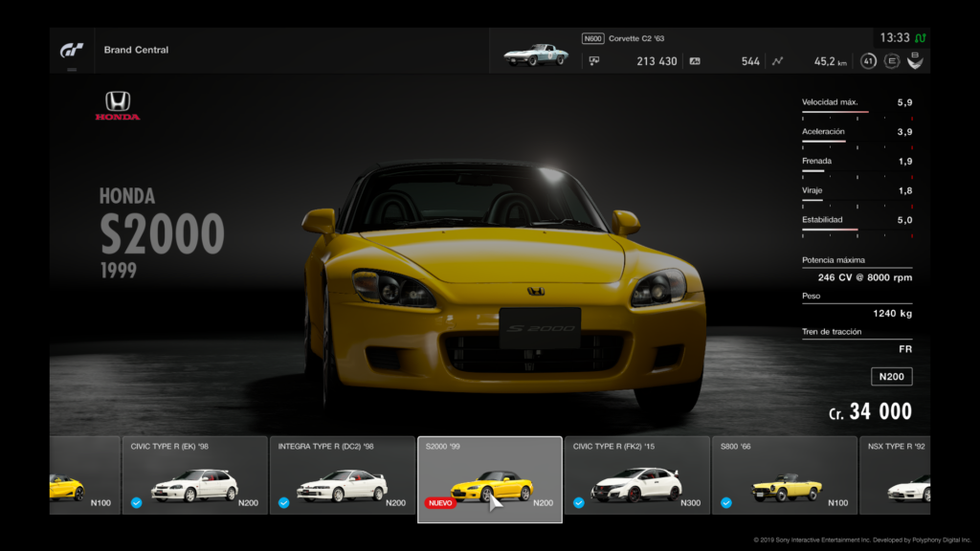This screenshot has height=551, width=980.
Task: Click the mileage points icon beside 544
Action: [695, 60]
